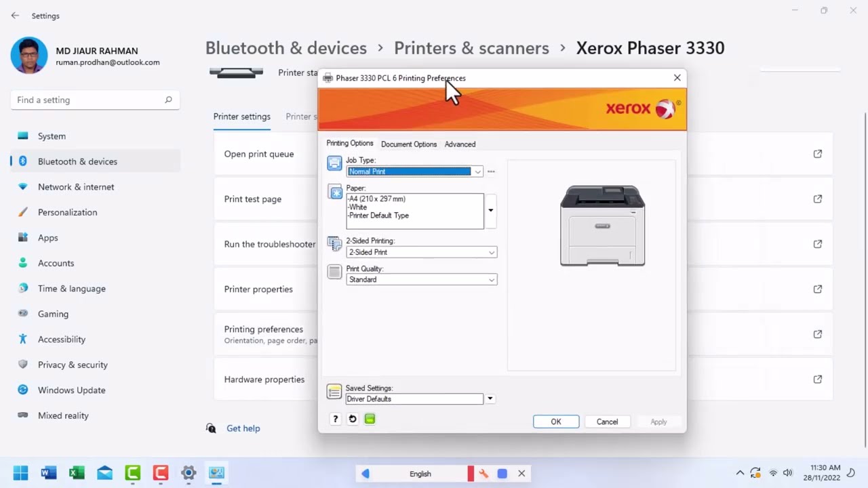Click the Printers & scanners breadcrumb

pos(471,48)
